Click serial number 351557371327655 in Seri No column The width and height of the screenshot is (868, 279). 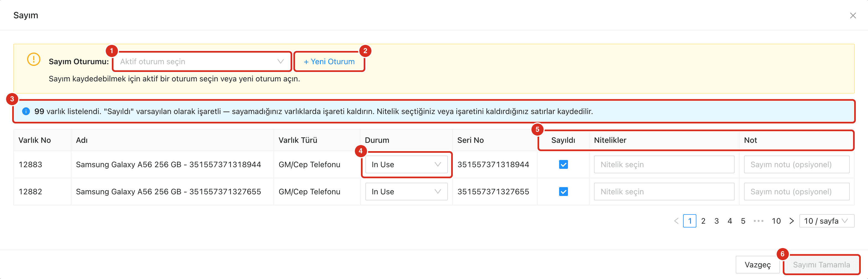tap(493, 191)
